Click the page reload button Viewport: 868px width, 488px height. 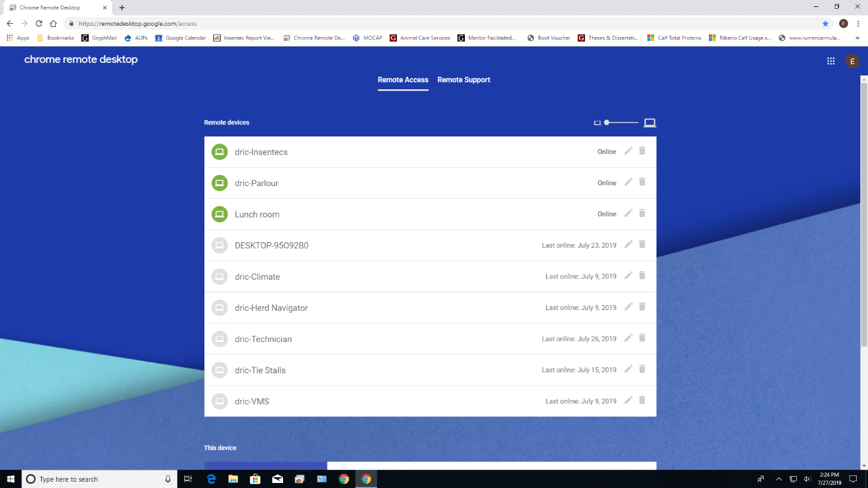pos(38,23)
